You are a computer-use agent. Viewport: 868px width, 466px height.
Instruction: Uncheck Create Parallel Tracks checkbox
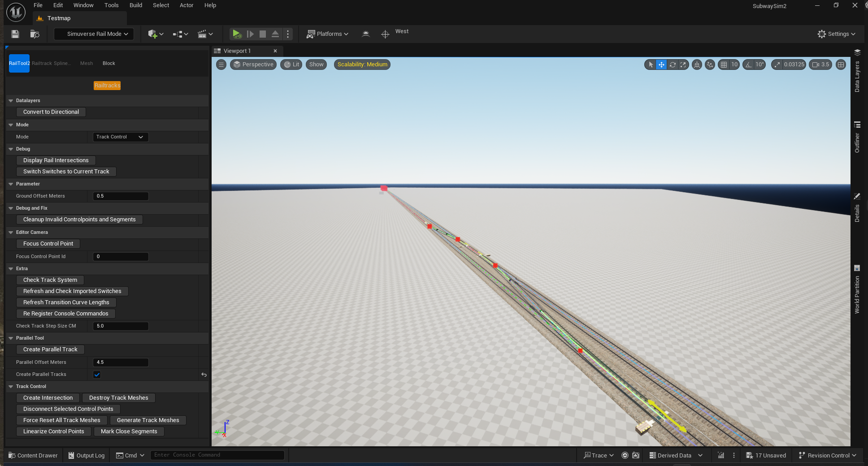pos(97,375)
